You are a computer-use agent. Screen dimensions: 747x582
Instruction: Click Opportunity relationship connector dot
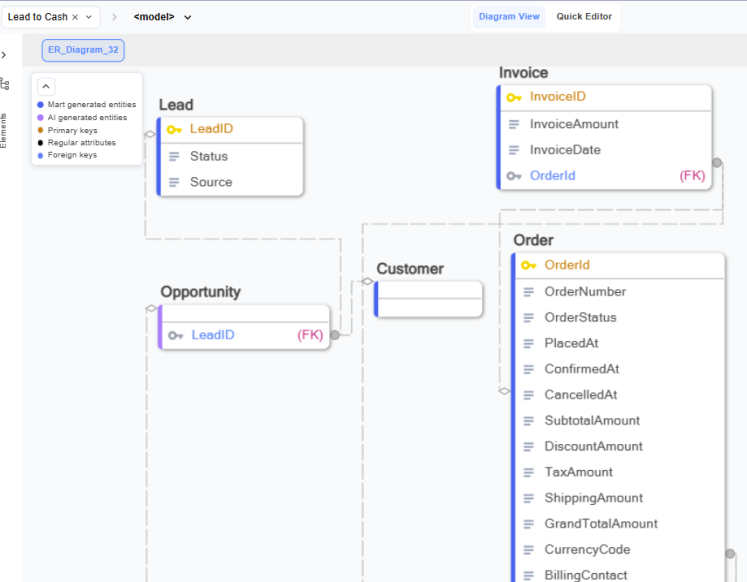point(335,335)
